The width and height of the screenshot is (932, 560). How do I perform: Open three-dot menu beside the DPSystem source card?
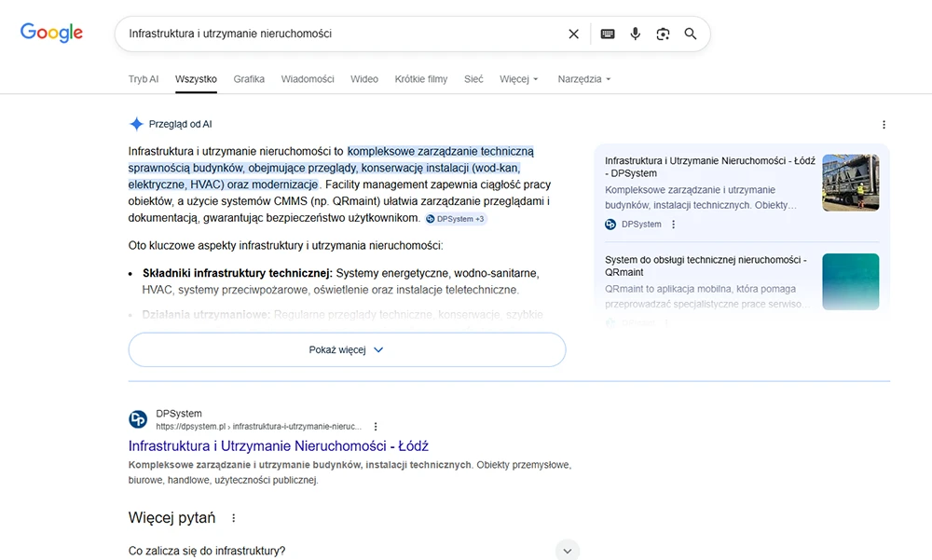674,225
